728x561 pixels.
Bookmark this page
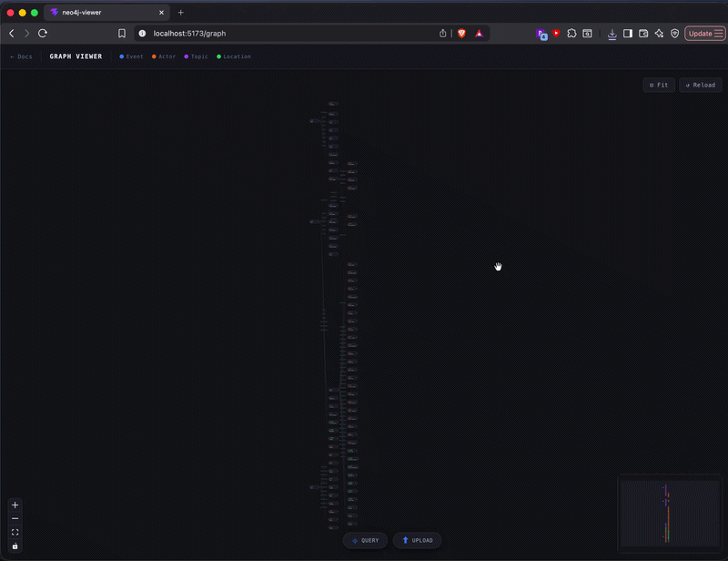[x=122, y=33]
